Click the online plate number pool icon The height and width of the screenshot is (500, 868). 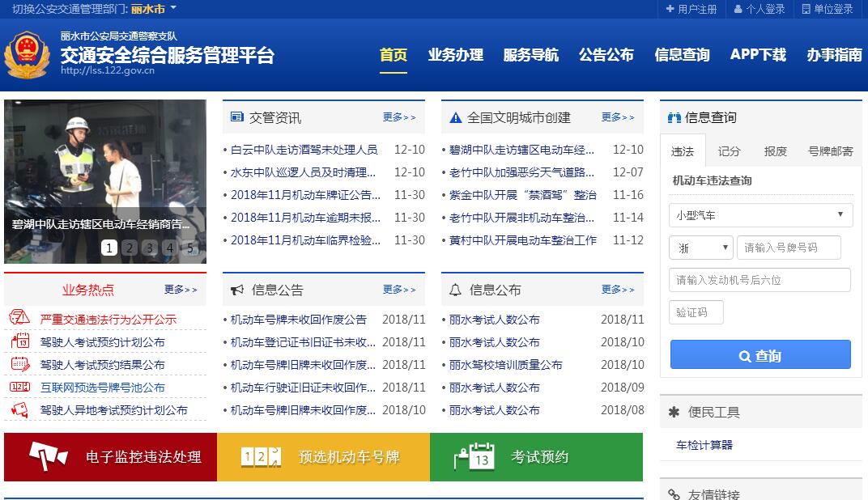point(19,387)
